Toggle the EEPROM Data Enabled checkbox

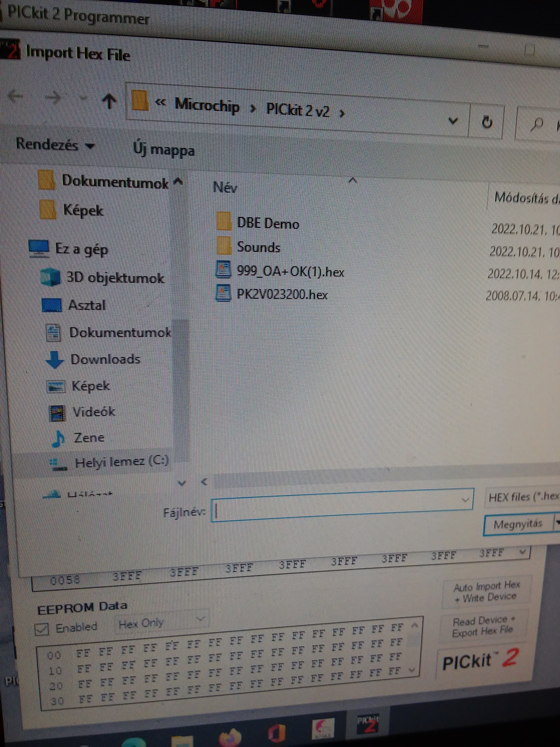42,629
